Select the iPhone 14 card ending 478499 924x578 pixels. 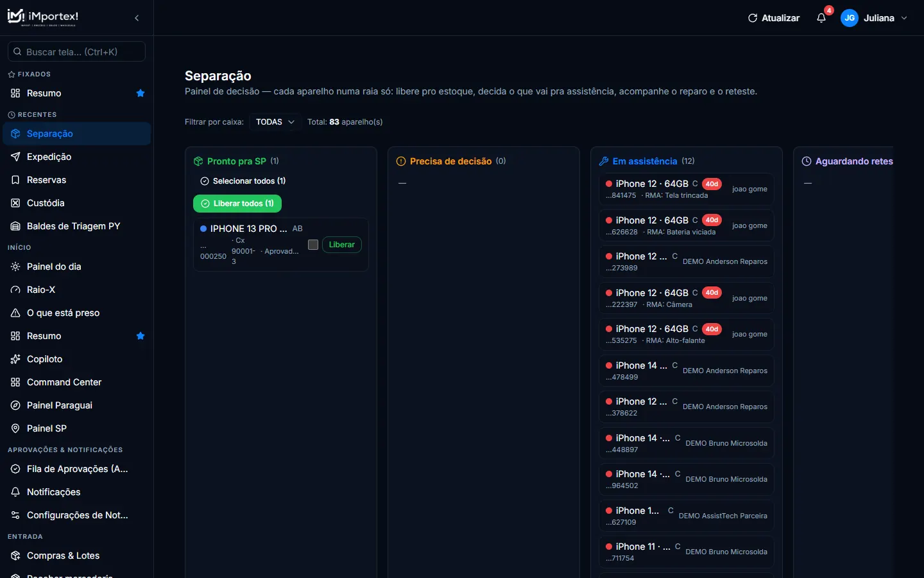pos(687,371)
